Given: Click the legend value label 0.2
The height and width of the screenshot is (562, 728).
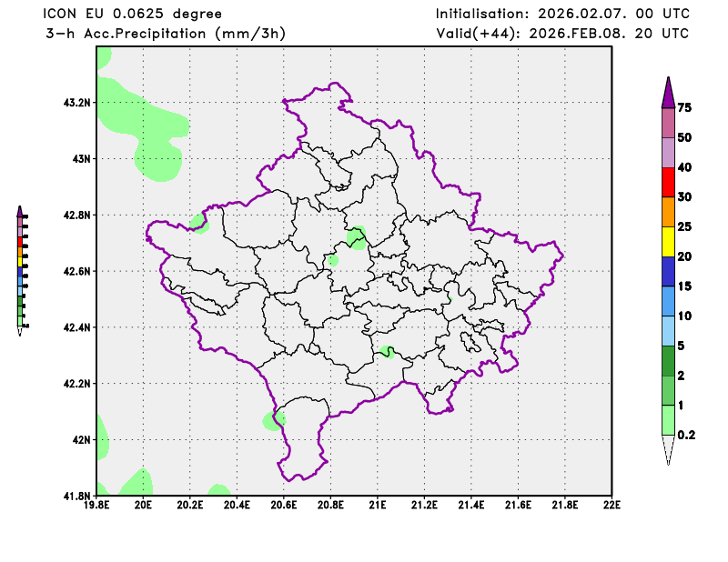Looking at the screenshot, I should (x=687, y=435).
